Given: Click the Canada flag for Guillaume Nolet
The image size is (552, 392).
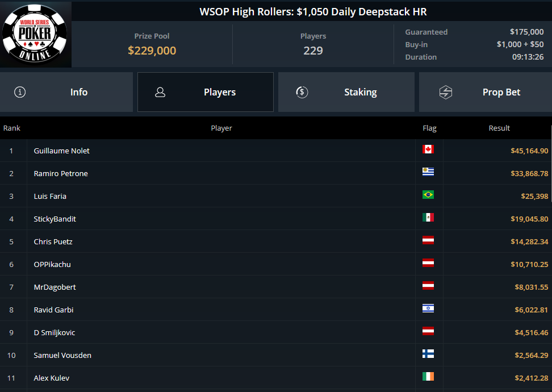Looking at the screenshot, I should click(428, 149).
